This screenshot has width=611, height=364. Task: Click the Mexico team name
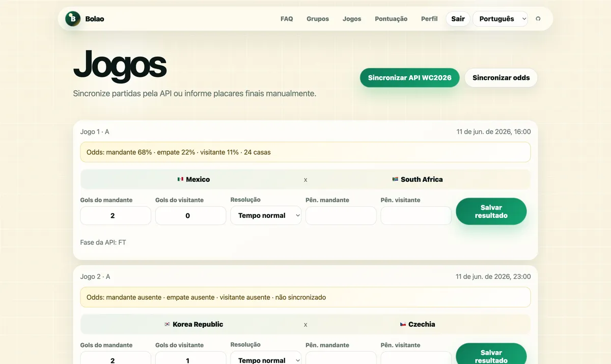(x=198, y=179)
